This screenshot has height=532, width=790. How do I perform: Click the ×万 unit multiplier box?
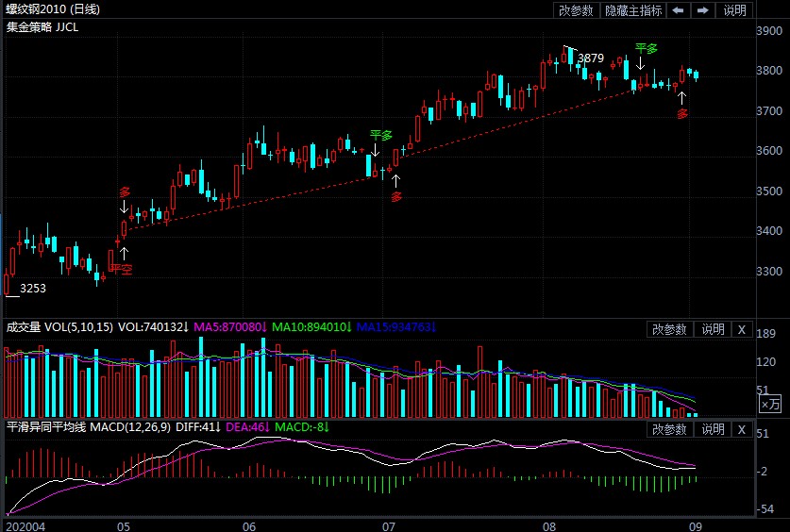coord(770,404)
